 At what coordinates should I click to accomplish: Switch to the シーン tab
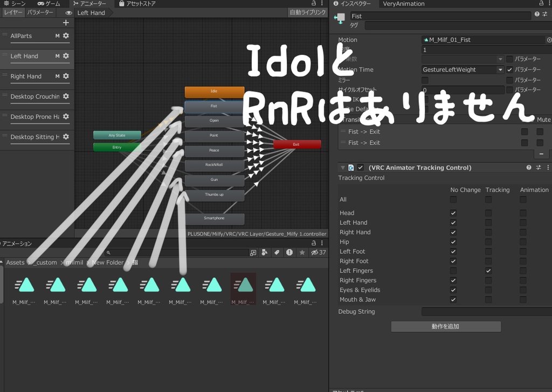click(x=15, y=4)
